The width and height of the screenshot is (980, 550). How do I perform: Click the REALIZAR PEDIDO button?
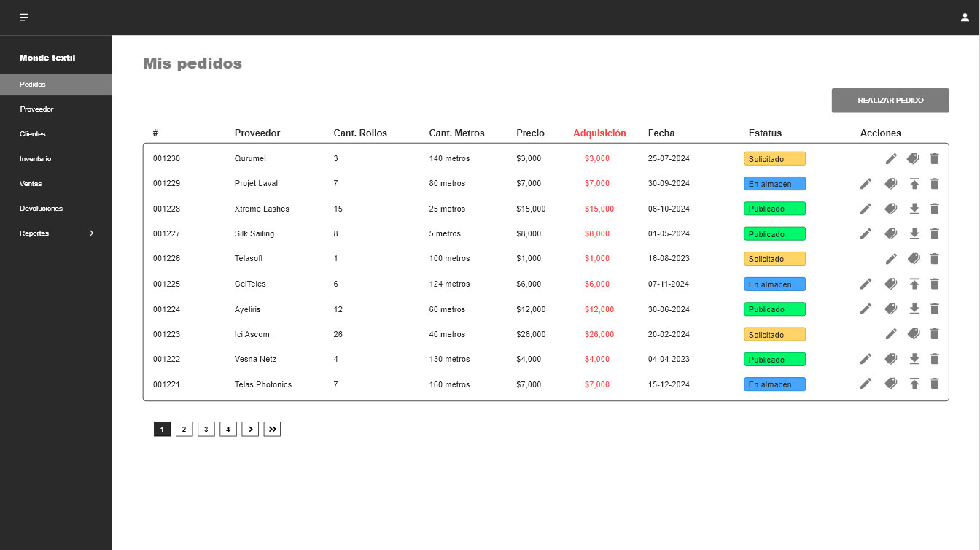(890, 101)
